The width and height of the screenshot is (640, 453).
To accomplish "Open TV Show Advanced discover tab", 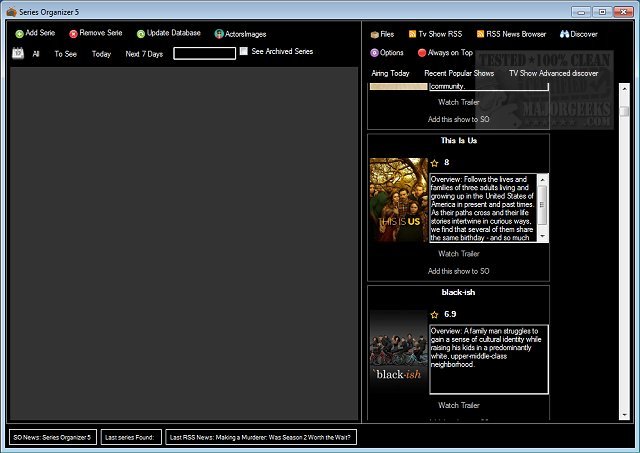I will tap(553, 73).
